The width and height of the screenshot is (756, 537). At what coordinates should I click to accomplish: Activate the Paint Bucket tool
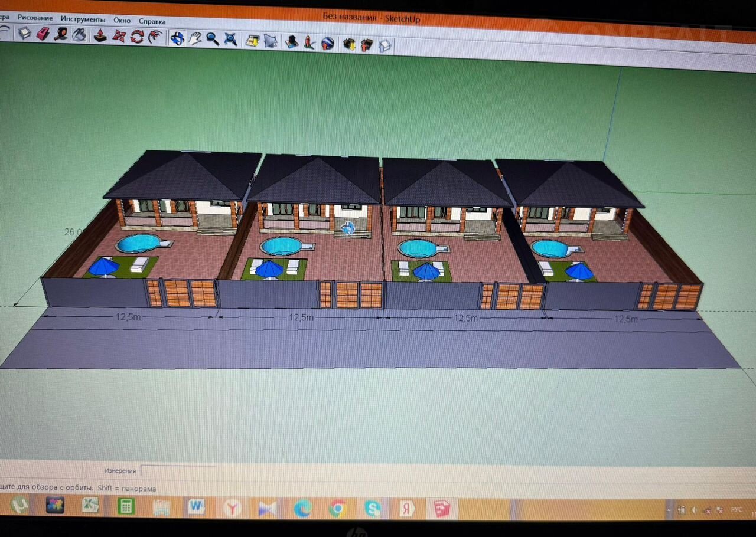(79, 35)
